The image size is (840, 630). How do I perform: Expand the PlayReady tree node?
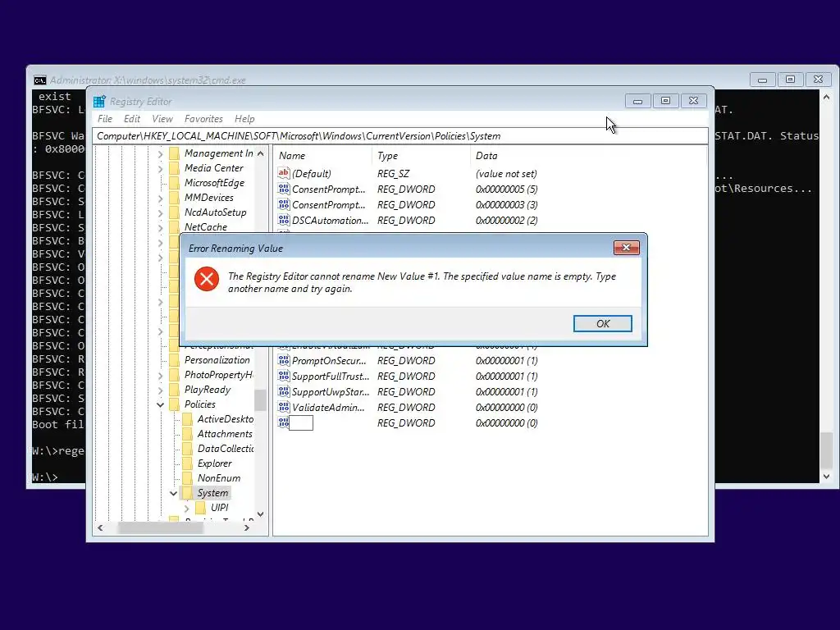point(160,390)
